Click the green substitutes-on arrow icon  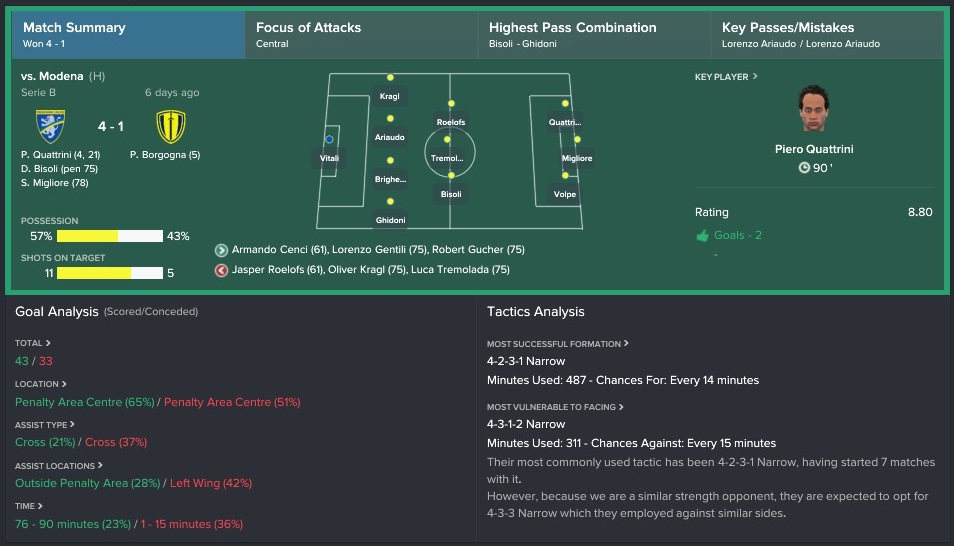coord(221,250)
